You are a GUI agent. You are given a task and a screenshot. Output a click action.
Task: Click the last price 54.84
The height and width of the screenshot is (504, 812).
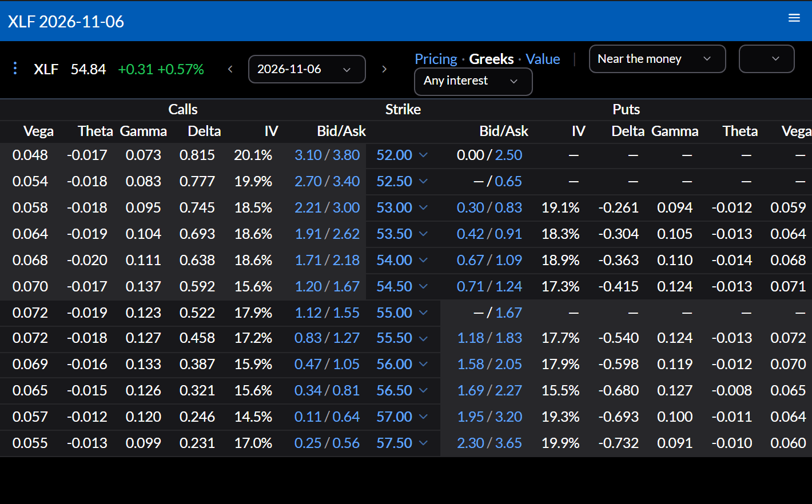pos(88,69)
